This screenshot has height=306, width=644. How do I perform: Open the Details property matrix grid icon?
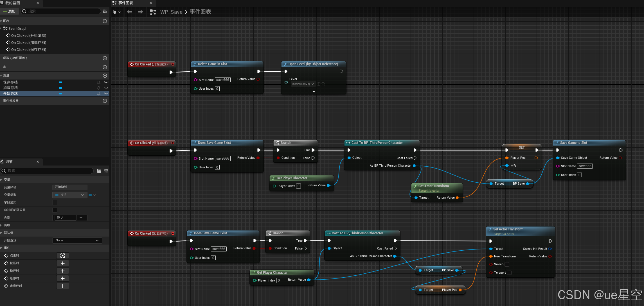click(99, 171)
